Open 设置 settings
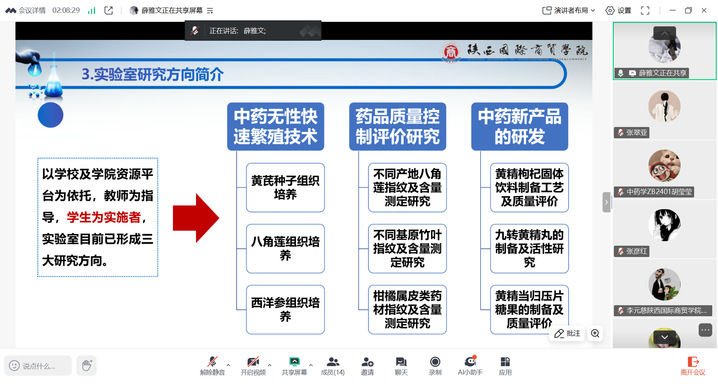Image resolution: width=718 pixels, height=384 pixels. (618, 10)
